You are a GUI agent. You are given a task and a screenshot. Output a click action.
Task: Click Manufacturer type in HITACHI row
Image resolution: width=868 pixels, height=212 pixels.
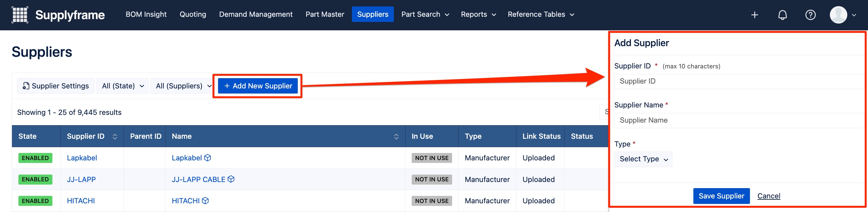coord(487,201)
